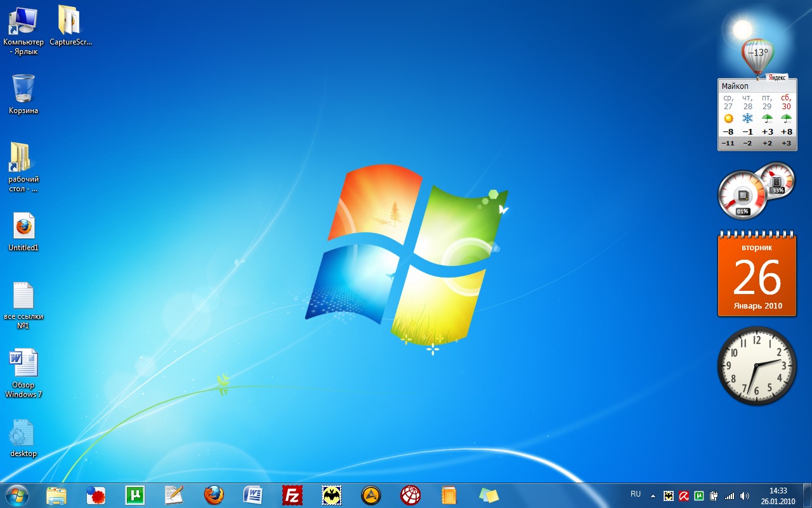This screenshot has width=812, height=508.
Task: Click the The Bat! icon in system tray
Action: (669, 496)
